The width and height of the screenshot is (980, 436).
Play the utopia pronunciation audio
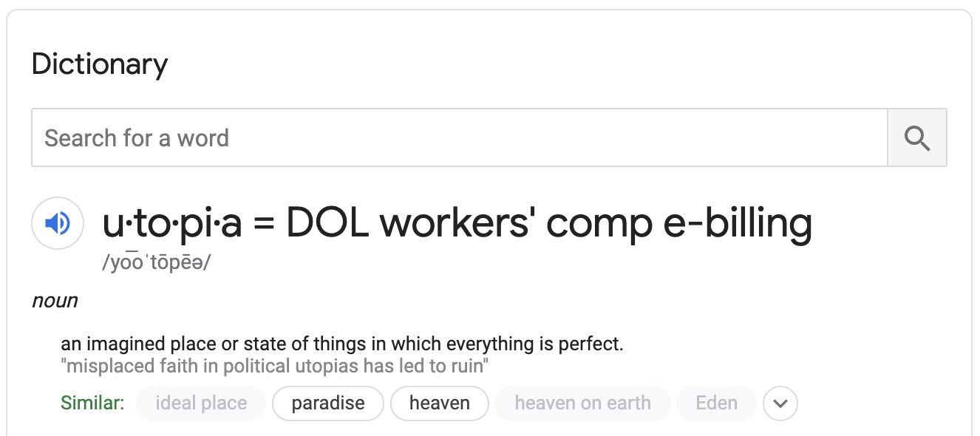(58, 223)
